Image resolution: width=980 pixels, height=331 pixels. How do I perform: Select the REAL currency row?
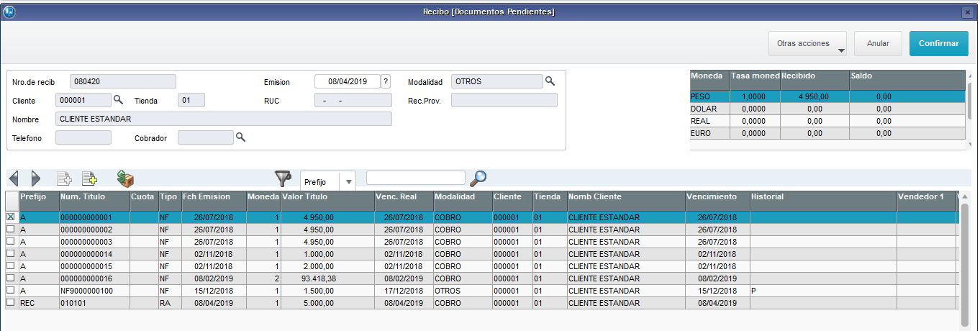pyautogui.click(x=827, y=120)
